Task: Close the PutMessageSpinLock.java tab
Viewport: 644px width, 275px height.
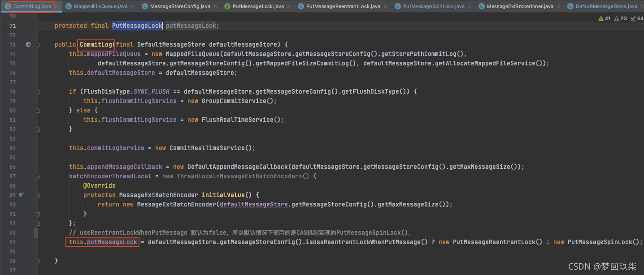Action: (470, 6)
